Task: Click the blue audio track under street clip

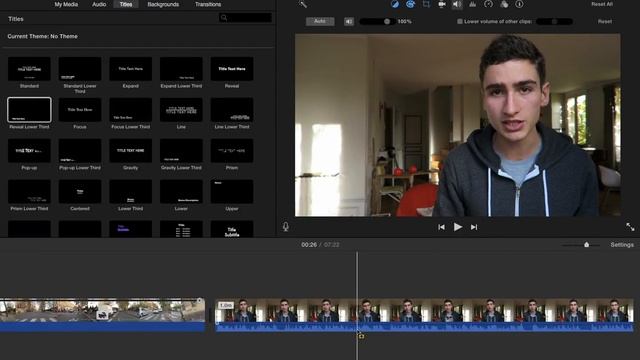Action: click(x=102, y=327)
